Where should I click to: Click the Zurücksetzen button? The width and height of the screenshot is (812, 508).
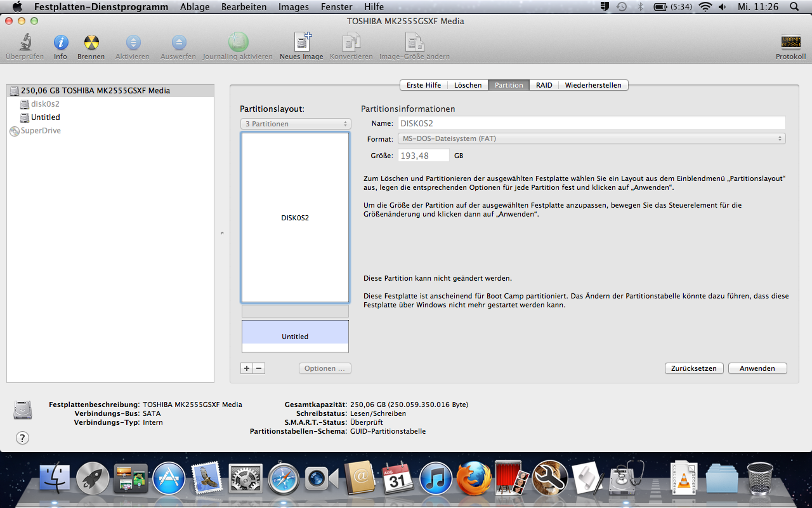(694, 368)
